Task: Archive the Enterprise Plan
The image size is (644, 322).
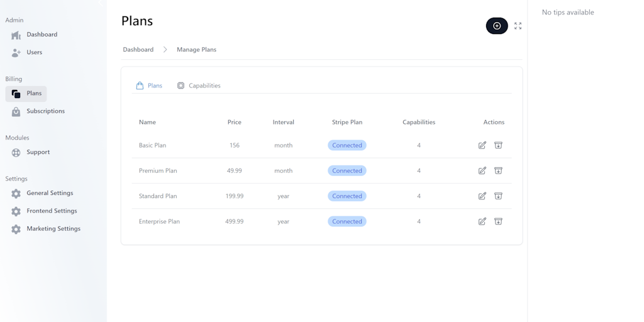Action: (498, 221)
